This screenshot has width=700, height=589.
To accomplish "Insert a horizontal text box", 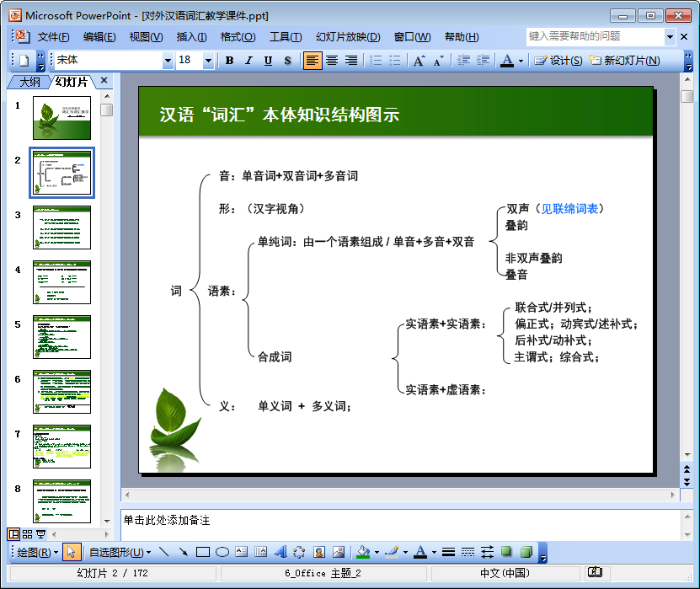I will click(x=242, y=553).
